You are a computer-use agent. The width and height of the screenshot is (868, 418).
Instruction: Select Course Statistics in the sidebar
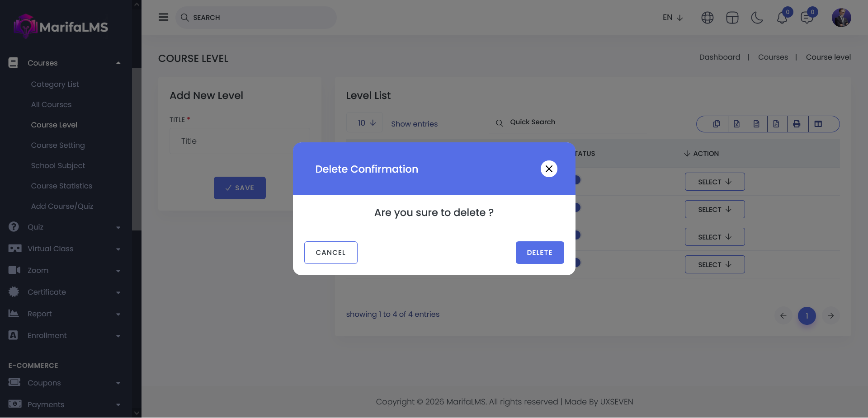tap(61, 186)
